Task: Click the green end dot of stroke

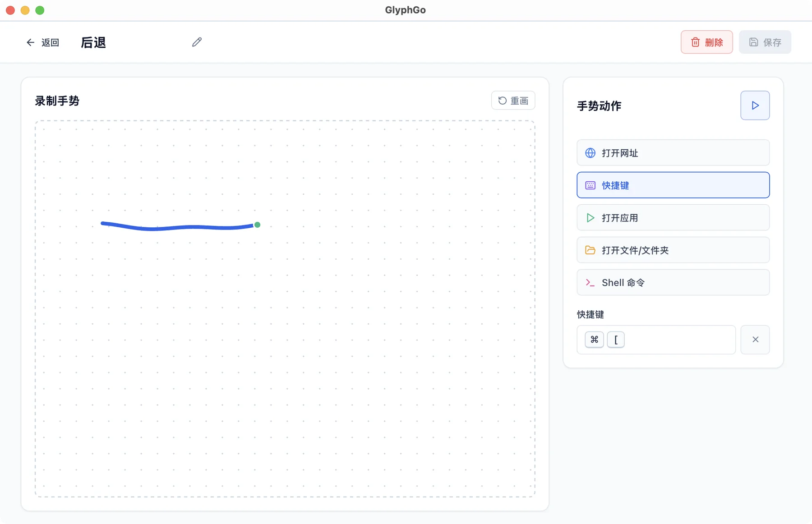Action: 257,225
